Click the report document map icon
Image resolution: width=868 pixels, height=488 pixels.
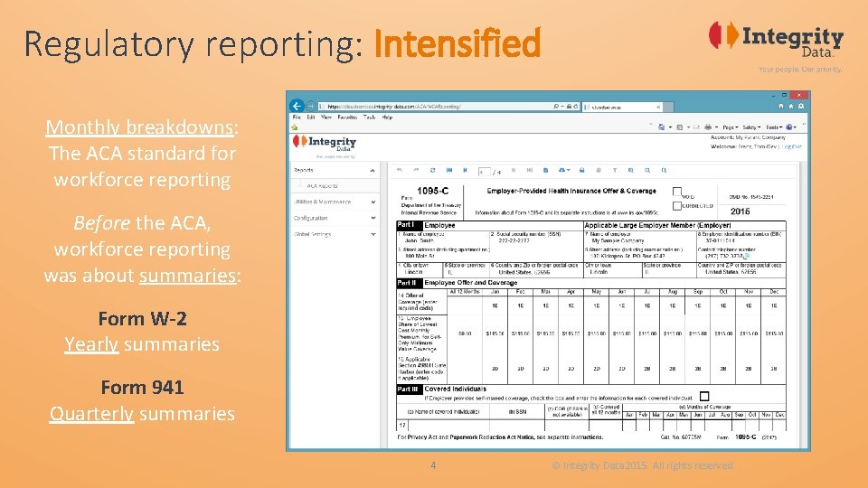point(546,171)
